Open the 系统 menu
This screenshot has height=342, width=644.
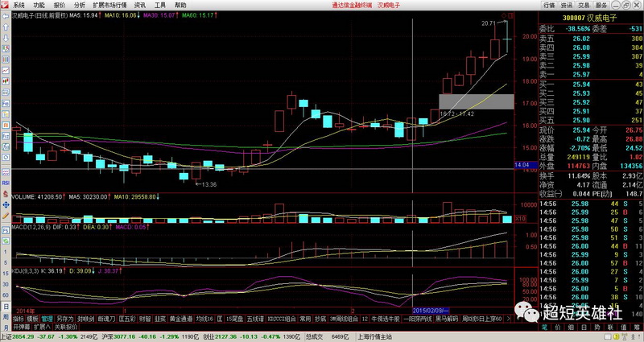click(x=19, y=4)
